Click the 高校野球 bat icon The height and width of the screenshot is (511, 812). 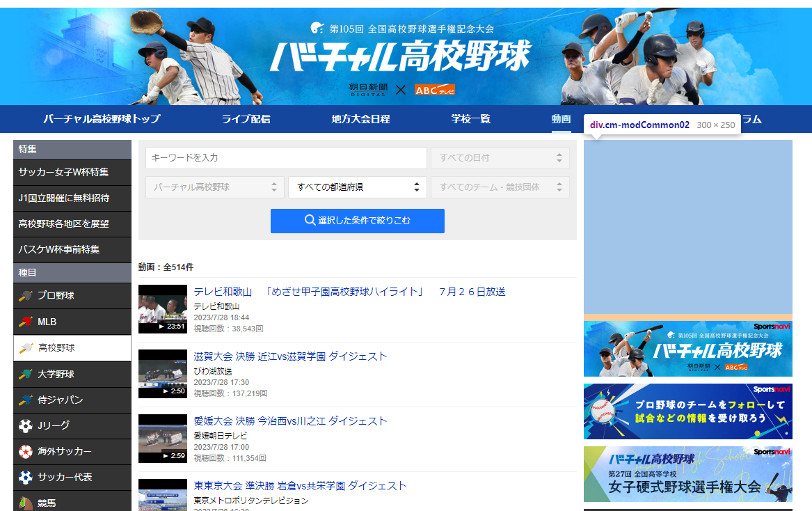tap(26, 348)
